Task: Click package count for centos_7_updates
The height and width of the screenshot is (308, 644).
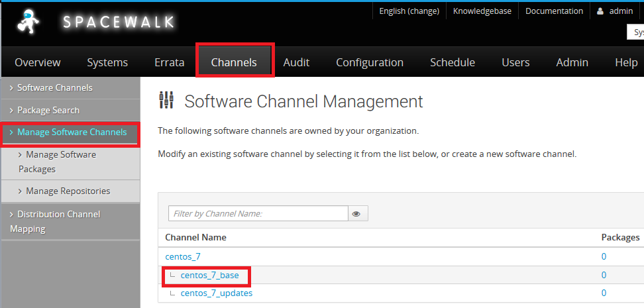Action: click(x=604, y=293)
